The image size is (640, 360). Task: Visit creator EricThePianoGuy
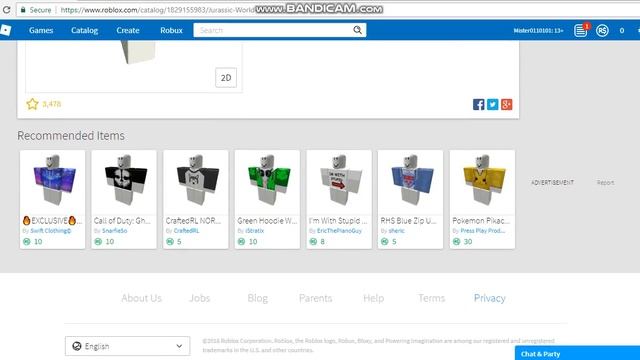(339, 231)
